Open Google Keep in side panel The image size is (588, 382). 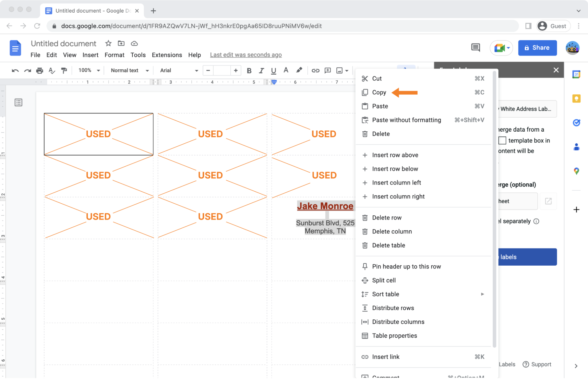tap(576, 98)
